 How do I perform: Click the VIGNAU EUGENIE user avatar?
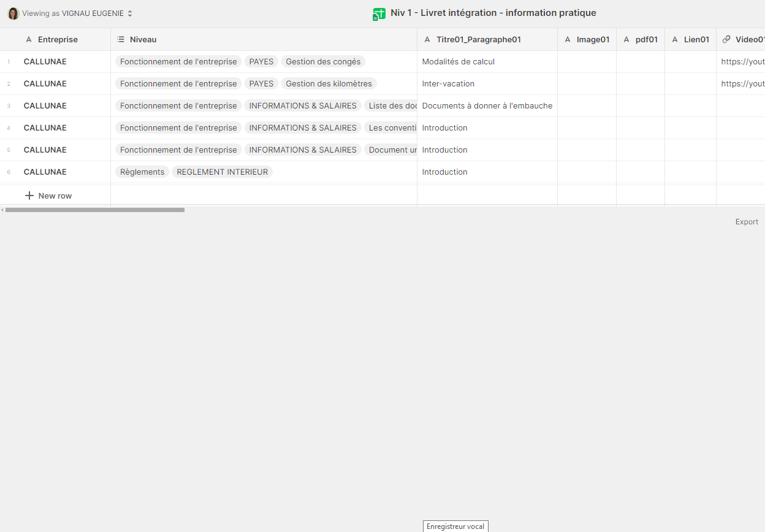pos(13,13)
